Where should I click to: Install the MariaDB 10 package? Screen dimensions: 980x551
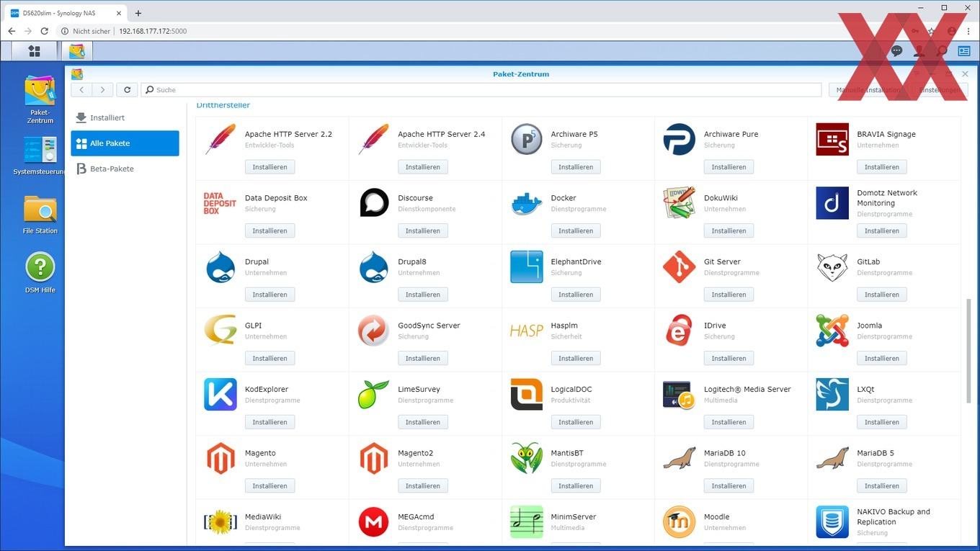coord(729,486)
